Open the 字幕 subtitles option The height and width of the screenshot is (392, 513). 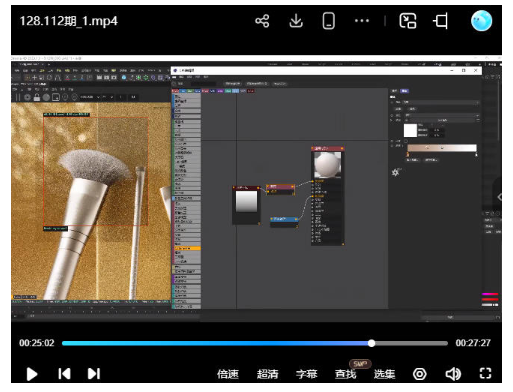[306, 374]
